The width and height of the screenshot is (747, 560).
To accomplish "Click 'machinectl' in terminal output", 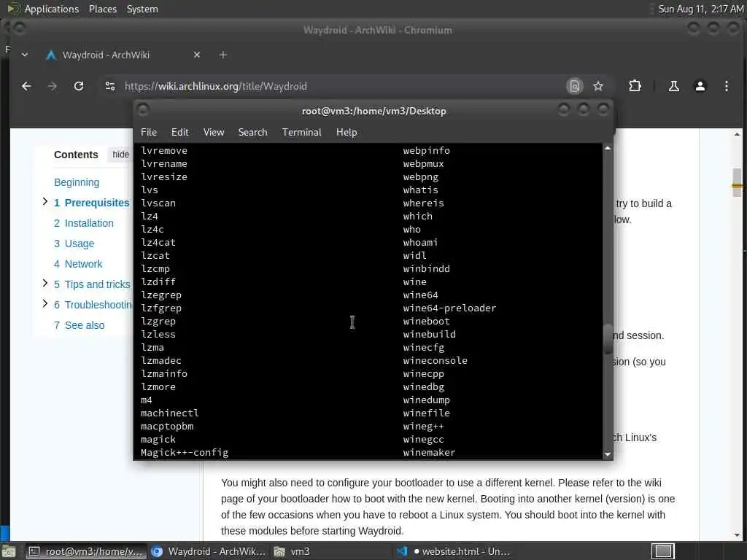I will tap(169, 413).
